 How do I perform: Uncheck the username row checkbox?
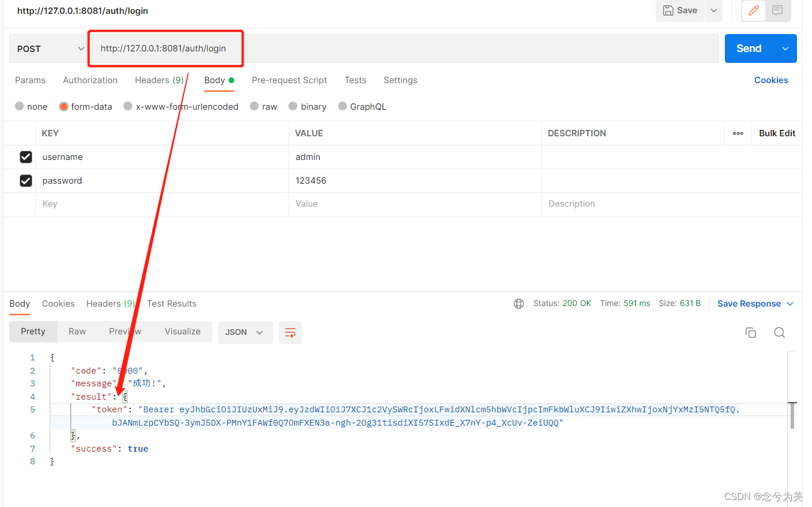pos(26,157)
